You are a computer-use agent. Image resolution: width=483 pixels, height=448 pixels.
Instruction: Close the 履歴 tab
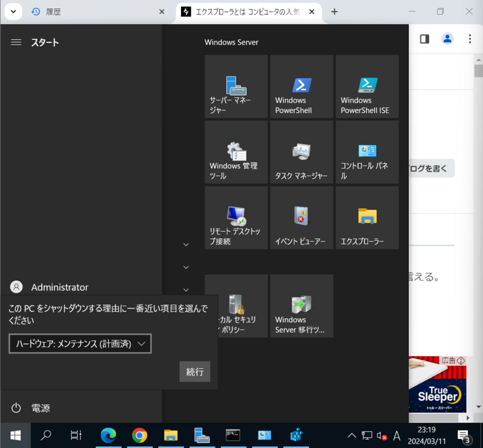click(x=162, y=11)
